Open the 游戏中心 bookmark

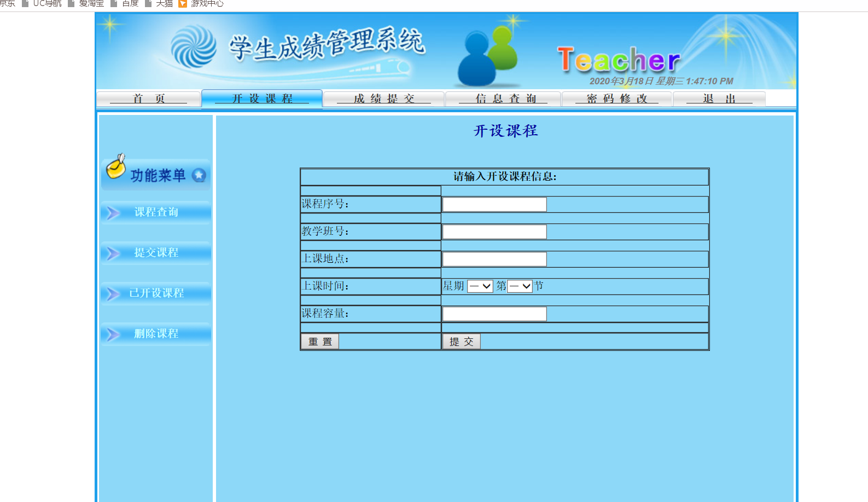201,4
